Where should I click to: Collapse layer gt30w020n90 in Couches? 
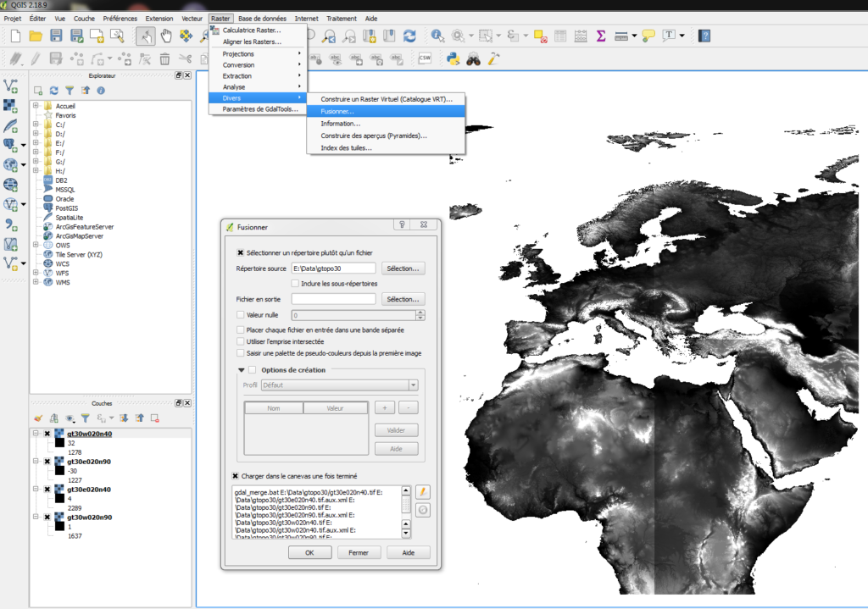coord(36,518)
